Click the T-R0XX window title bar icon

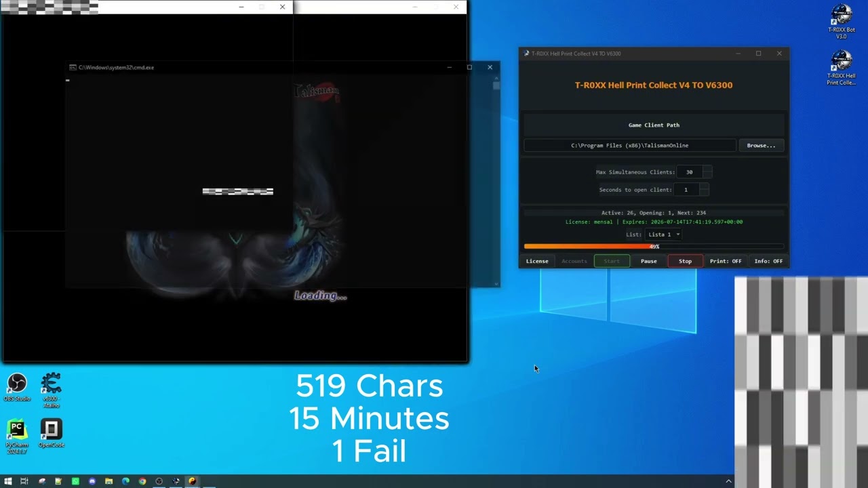(526, 54)
